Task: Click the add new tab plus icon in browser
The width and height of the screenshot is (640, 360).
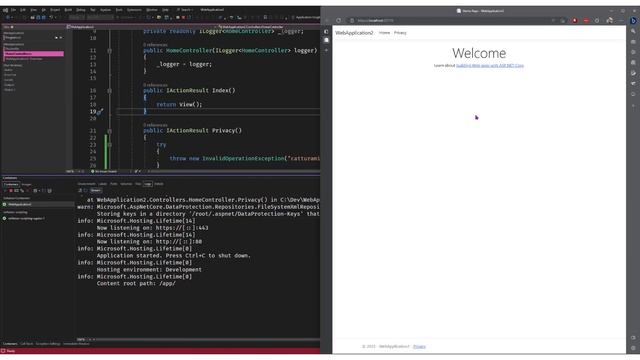Action: 326,50
